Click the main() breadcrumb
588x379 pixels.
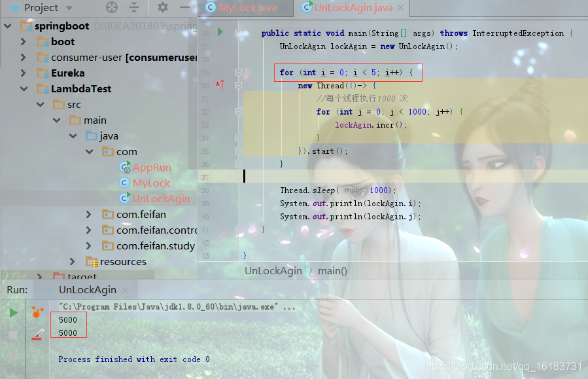point(332,270)
